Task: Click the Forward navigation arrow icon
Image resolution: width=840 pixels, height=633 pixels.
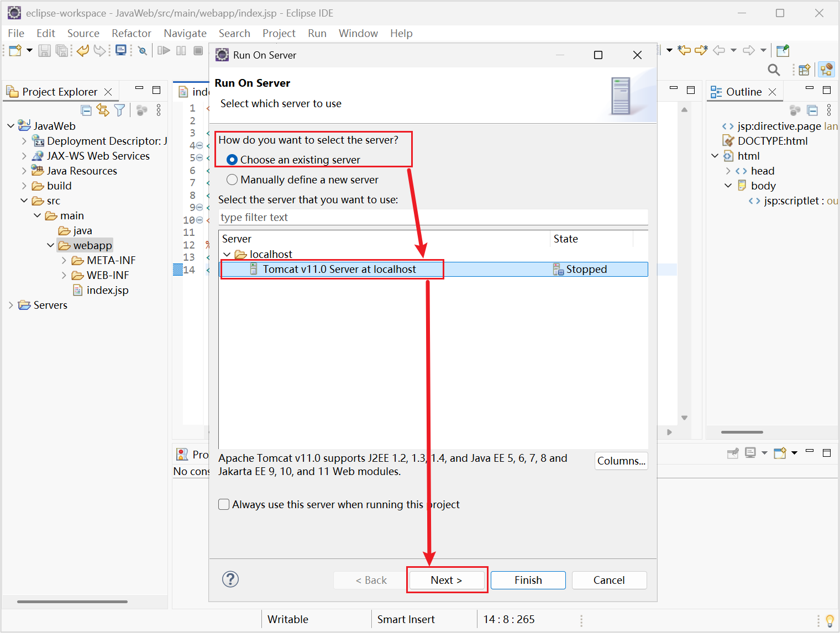Action: point(749,51)
